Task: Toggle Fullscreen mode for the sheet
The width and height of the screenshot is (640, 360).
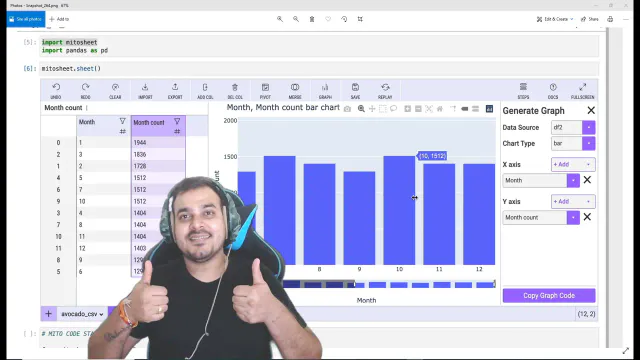Action: coord(582,87)
